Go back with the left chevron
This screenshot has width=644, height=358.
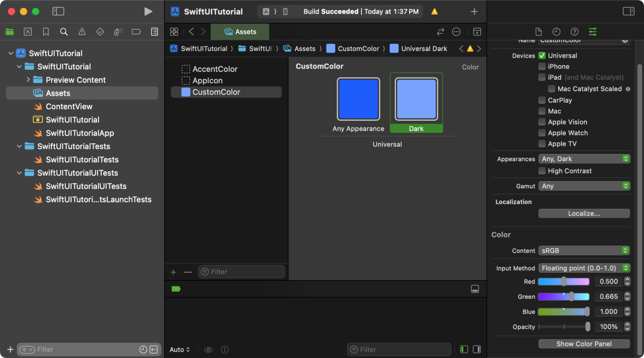tap(191, 32)
